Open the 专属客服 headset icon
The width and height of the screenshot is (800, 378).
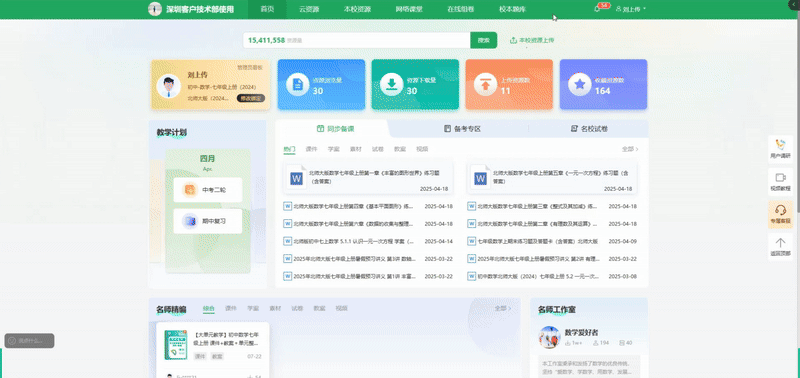coord(780,210)
